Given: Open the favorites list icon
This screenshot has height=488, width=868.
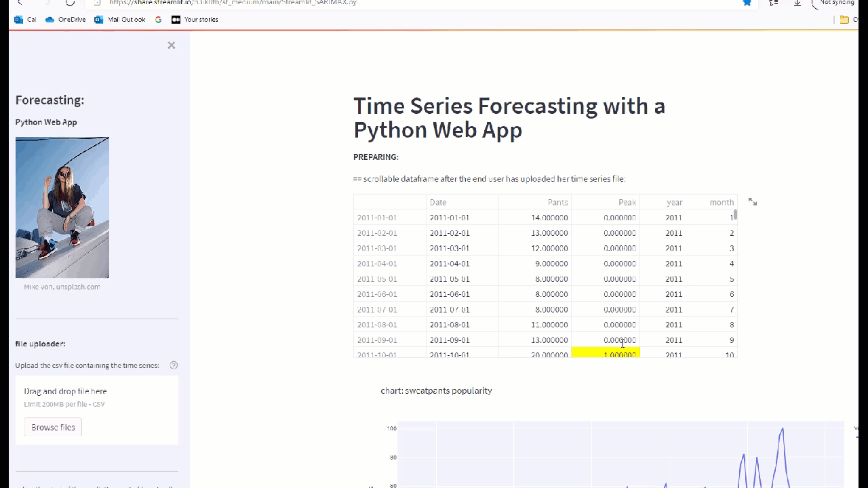Looking at the screenshot, I should 773,3.
